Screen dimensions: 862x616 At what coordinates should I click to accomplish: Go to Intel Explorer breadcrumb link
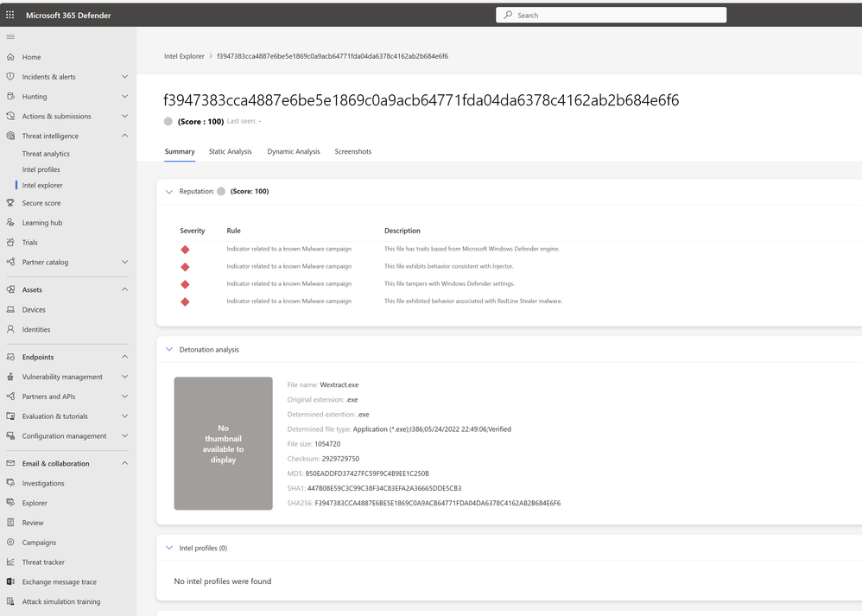(184, 56)
